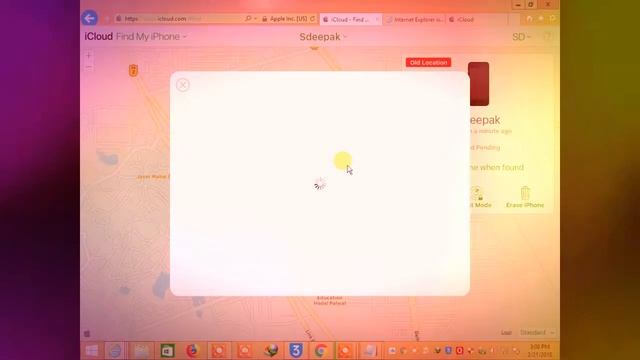Refresh the page with reload icon
Image resolution: width=640 pixels, height=360 pixels.
point(313,19)
